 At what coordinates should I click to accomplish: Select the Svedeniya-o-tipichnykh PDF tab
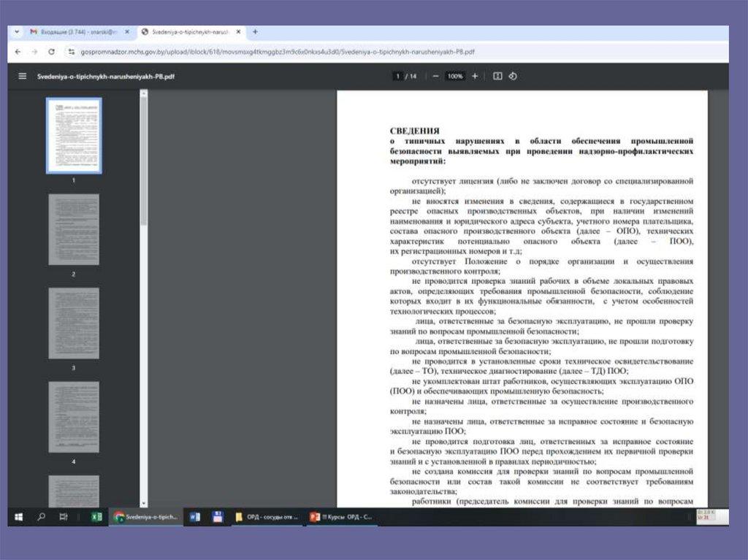(188, 32)
